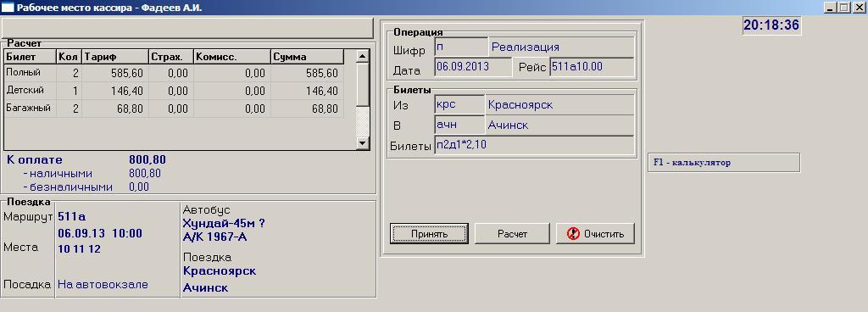Click the Принять button
868x312 pixels.
(429, 233)
